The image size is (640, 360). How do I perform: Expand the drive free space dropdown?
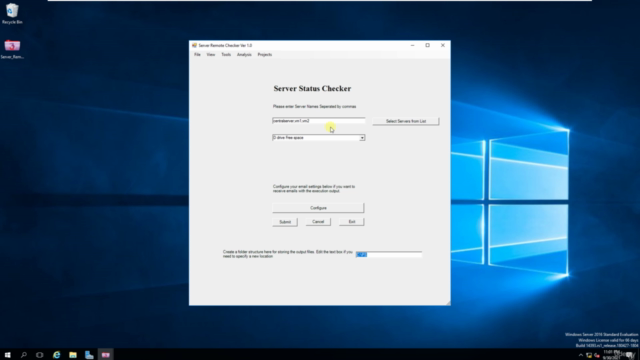pyautogui.click(x=362, y=138)
